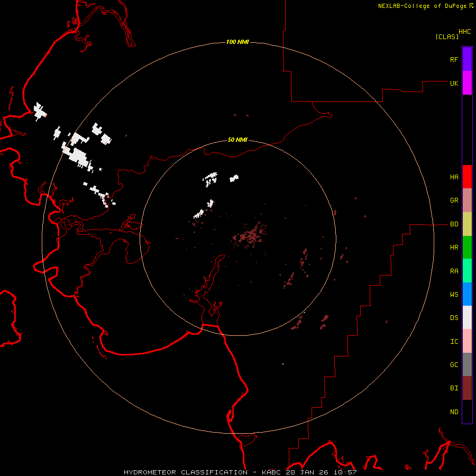Click the GR legend label
This screenshot has height=476, width=476.
coord(454,200)
